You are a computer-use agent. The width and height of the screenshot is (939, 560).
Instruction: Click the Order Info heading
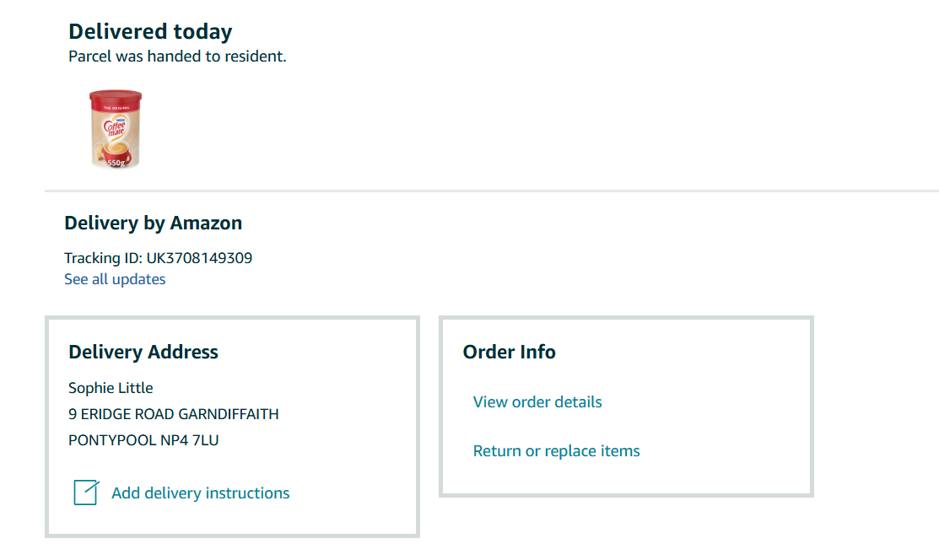509,353
